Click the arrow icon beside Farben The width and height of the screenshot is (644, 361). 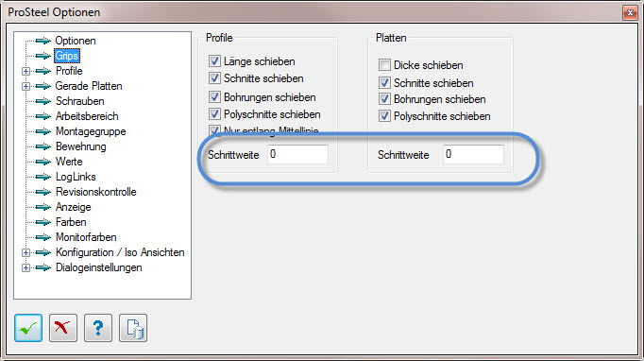click(x=43, y=222)
